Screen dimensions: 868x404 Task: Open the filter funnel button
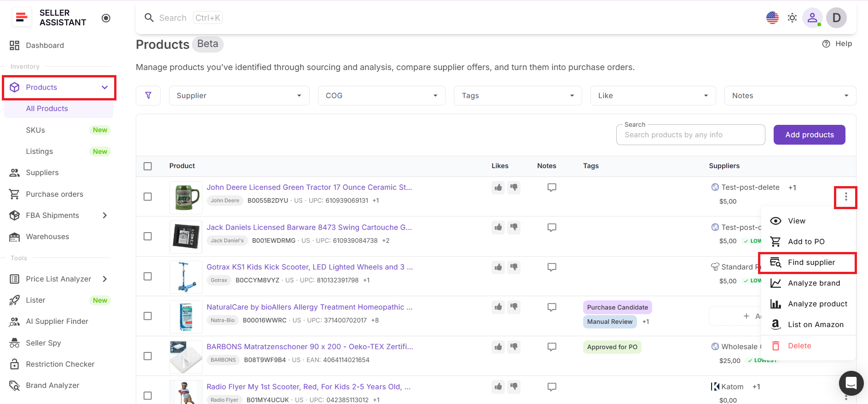tap(148, 95)
